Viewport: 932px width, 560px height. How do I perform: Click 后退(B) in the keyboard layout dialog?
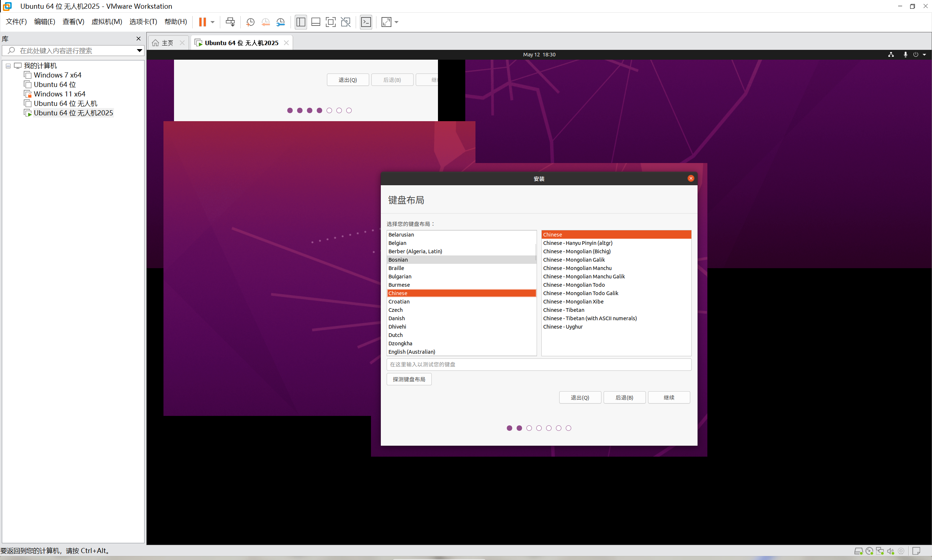coord(624,397)
